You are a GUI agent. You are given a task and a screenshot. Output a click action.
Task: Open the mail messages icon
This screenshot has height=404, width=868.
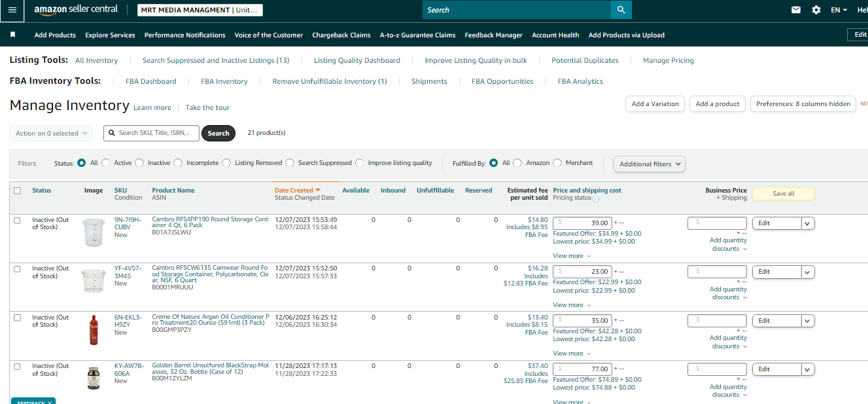tap(796, 10)
